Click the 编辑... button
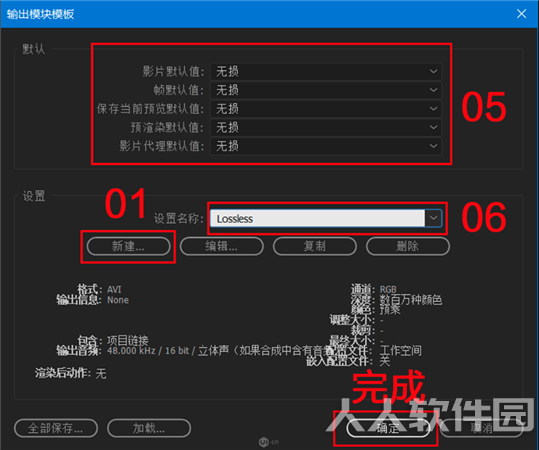539x450 pixels. (222, 246)
